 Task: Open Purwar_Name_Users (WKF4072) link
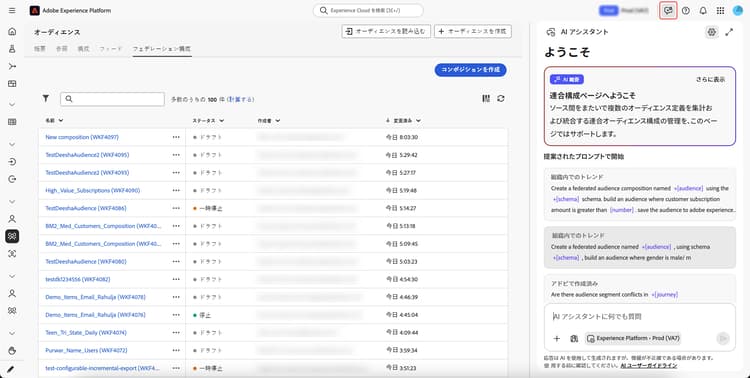coord(86,350)
